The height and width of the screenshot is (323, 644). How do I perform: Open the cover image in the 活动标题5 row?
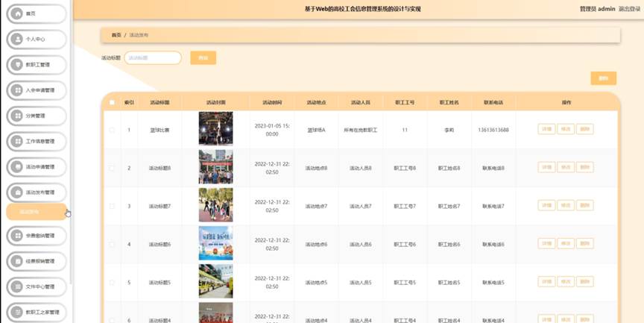point(215,281)
